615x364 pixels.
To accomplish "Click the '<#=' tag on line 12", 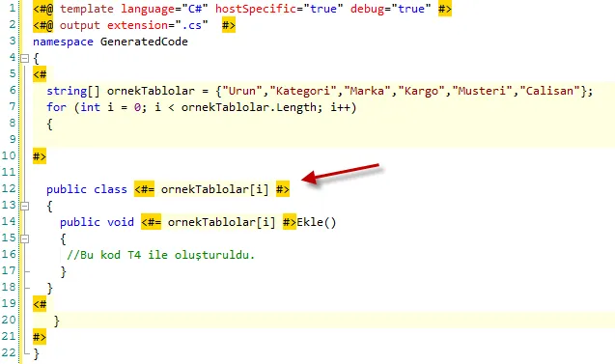I will (144, 189).
